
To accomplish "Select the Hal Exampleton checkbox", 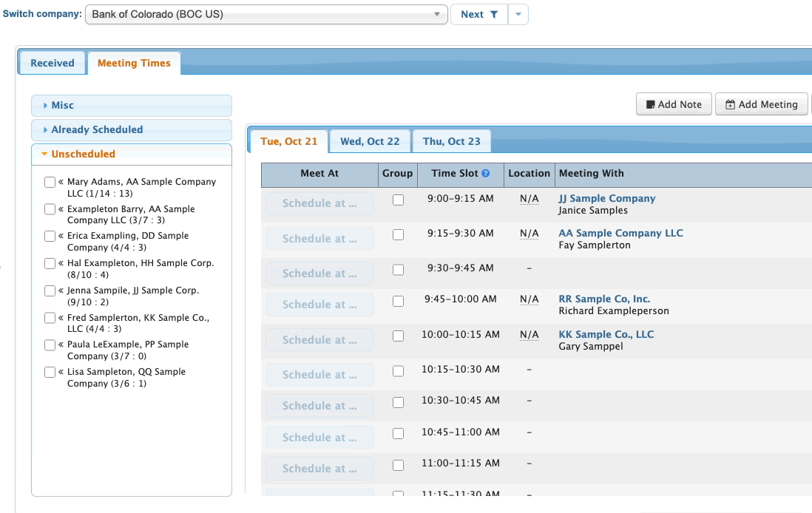I will click(x=50, y=263).
